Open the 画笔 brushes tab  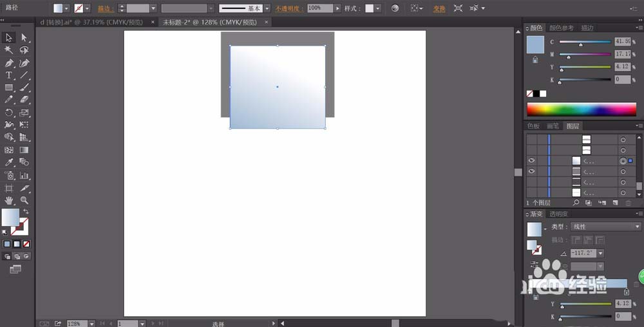point(553,126)
